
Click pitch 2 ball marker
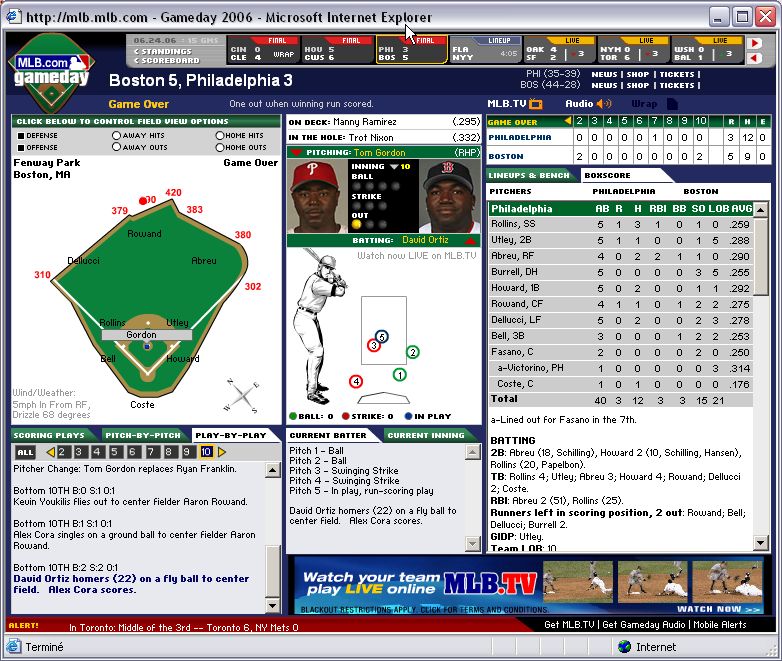tap(412, 352)
